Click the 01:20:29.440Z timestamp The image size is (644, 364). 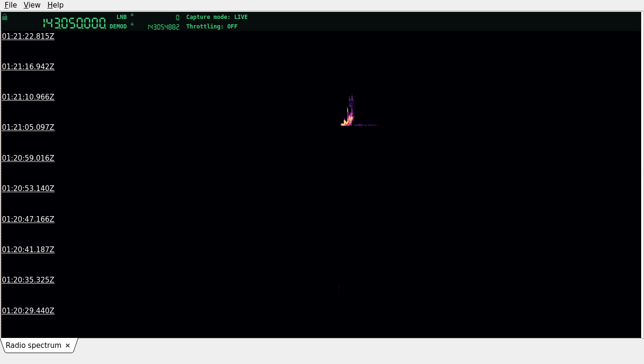(x=28, y=310)
